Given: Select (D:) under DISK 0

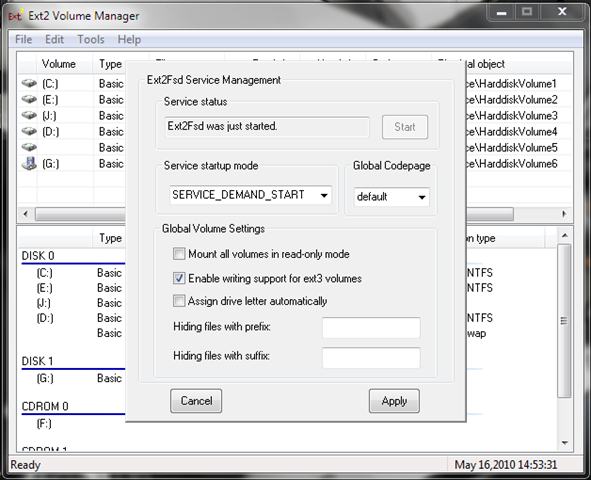Looking at the screenshot, I should 45,318.
